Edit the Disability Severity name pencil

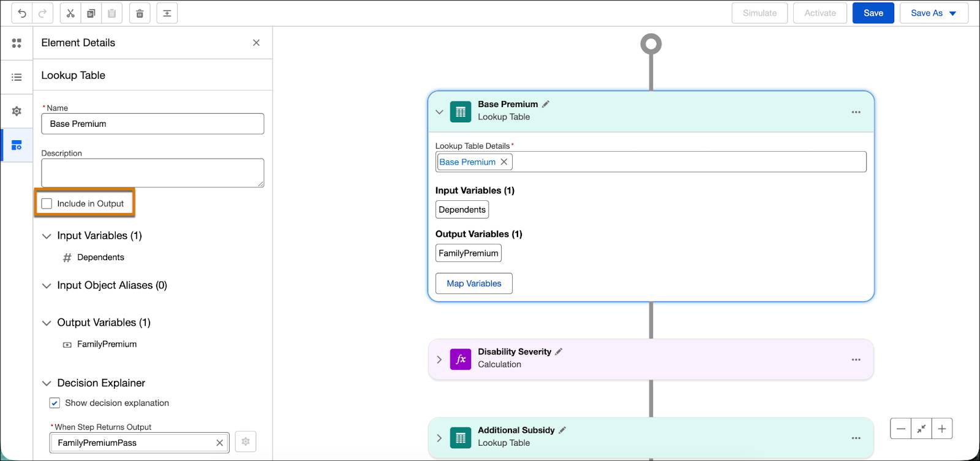[559, 351]
